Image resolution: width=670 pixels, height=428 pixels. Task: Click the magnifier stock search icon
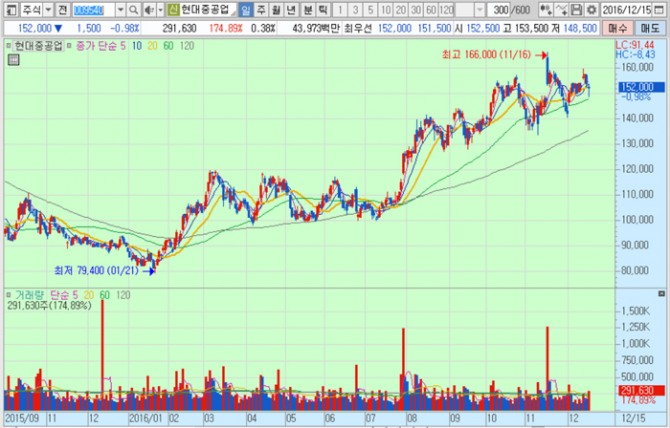133,8
